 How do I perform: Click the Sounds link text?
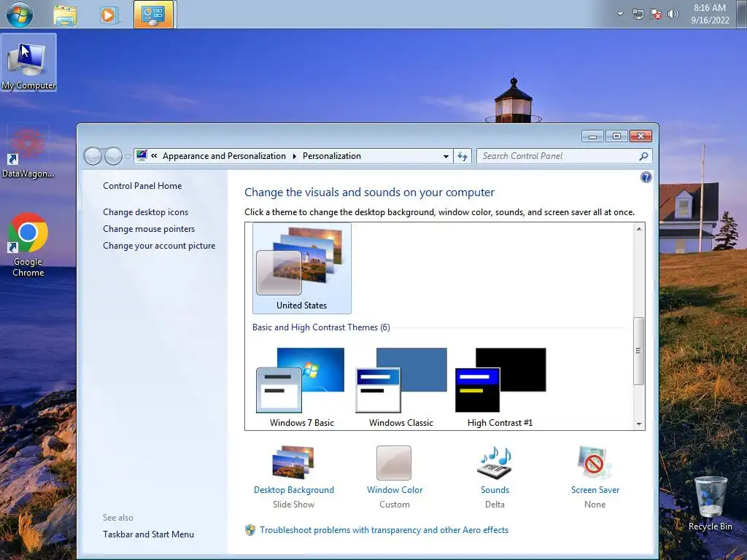[x=495, y=490]
